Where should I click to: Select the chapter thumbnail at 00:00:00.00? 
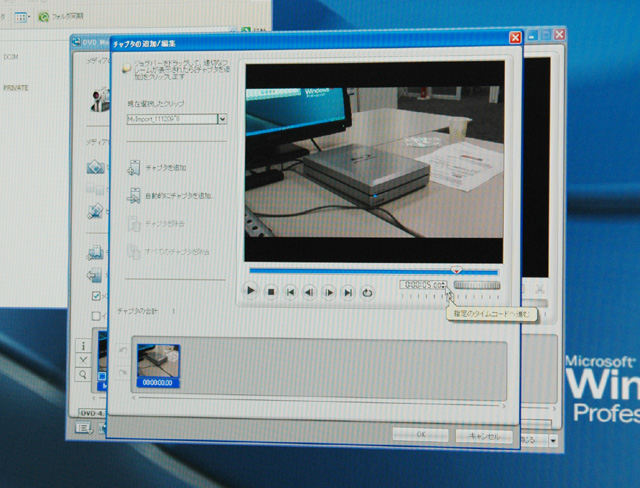(x=158, y=365)
